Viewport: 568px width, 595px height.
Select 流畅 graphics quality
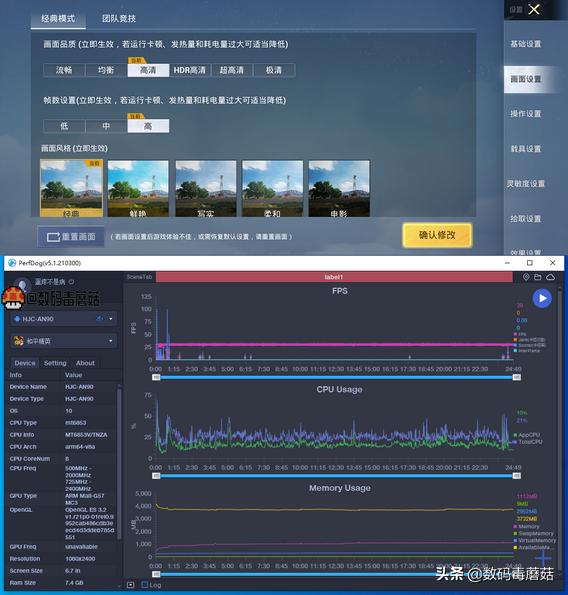pyautogui.click(x=64, y=70)
